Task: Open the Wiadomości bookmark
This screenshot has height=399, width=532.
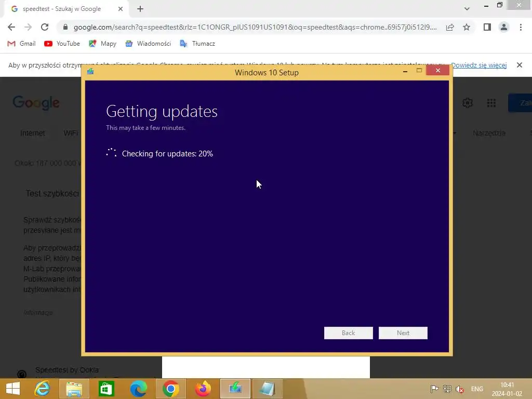Action: coord(148,44)
